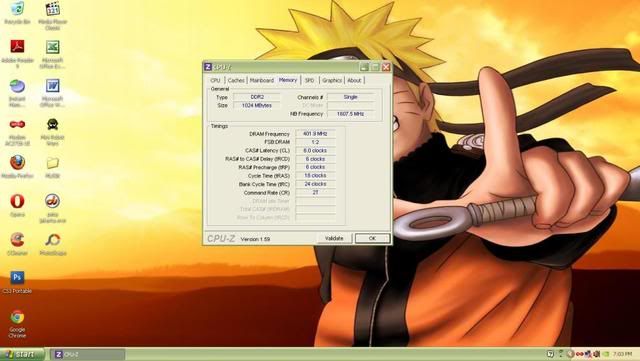The height and width of the screenshot is (361, 640).
Task: Click the Channels # value Single
Action: [351, 97]
